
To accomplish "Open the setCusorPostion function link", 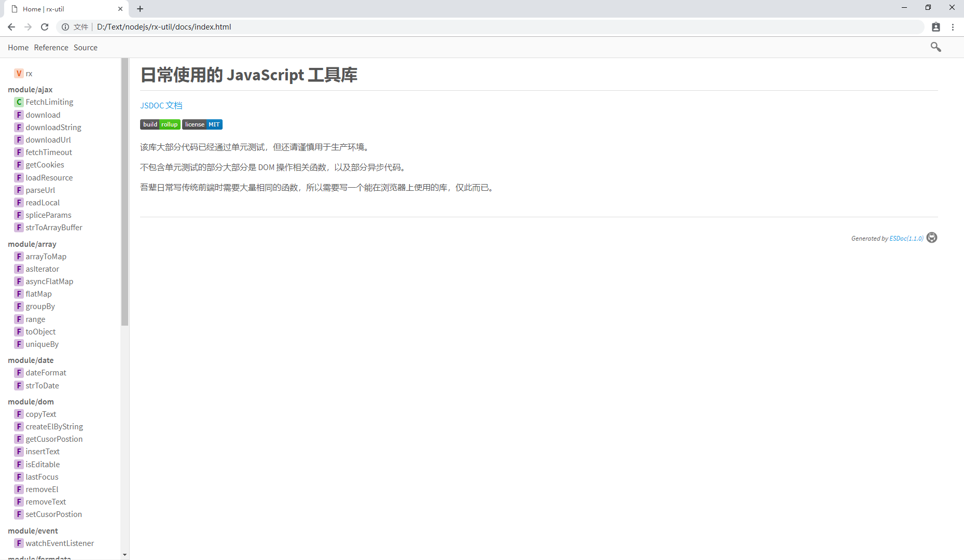I will (54, 514).
